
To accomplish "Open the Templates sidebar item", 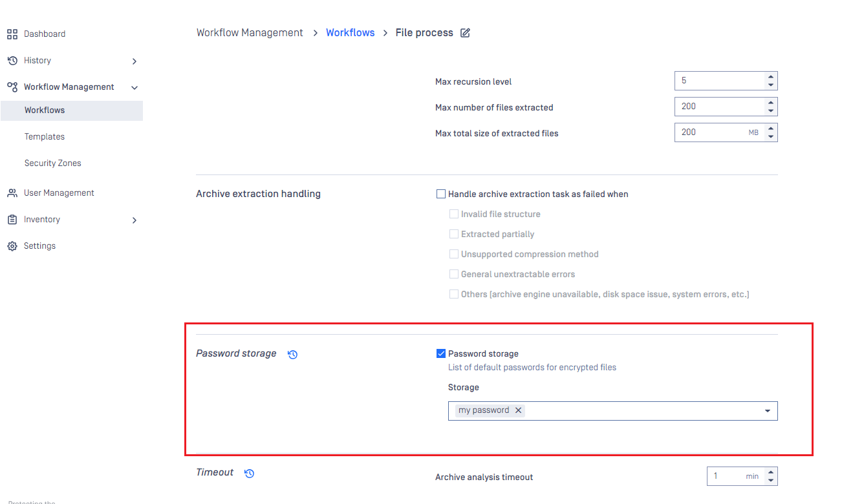I will coord(45,137).
